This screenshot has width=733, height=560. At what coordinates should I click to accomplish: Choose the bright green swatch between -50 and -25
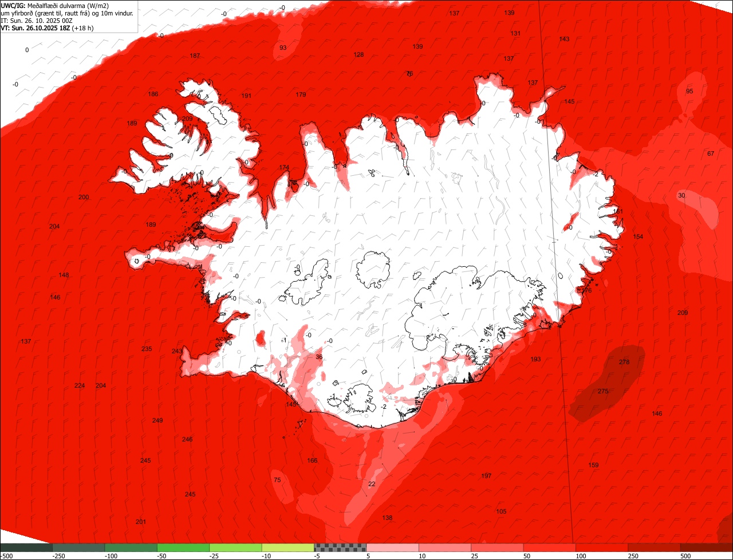(183, 547)
